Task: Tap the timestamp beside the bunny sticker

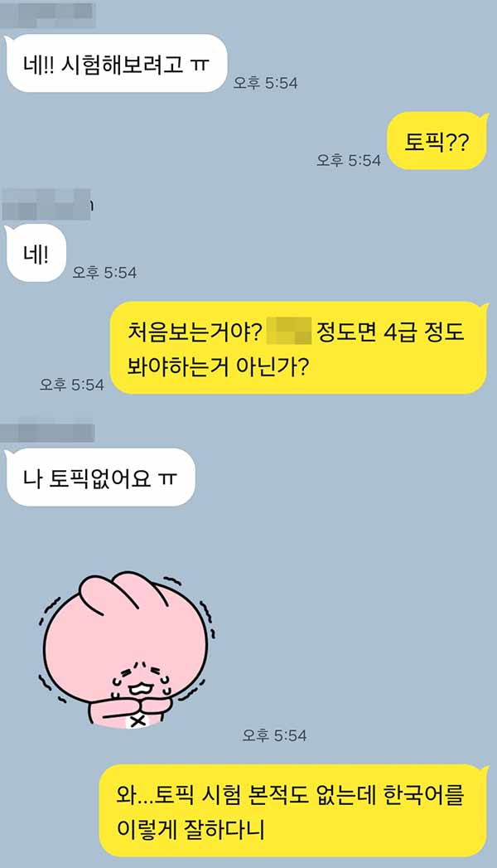Action: coord(274,735)
